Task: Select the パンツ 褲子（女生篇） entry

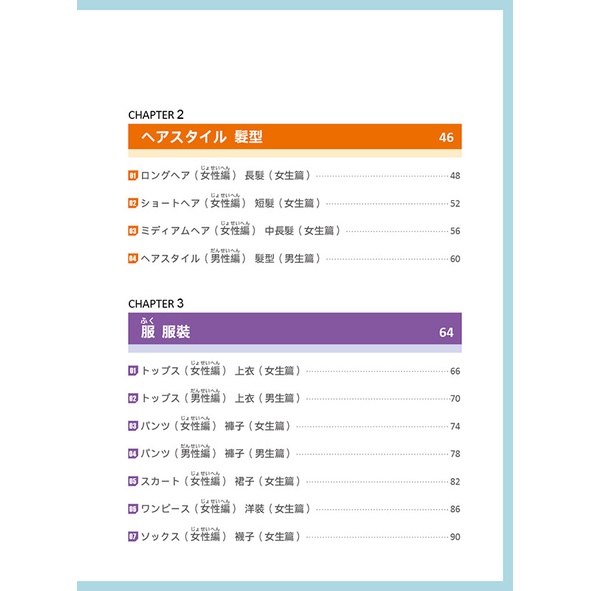Action: pos(294,425)
